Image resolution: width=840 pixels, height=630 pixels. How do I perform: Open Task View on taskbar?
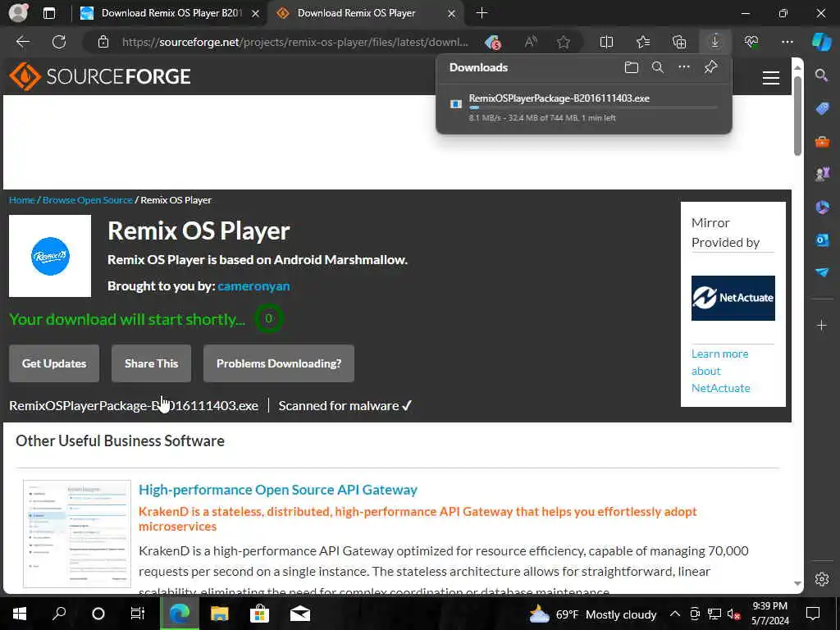(138, 614)
